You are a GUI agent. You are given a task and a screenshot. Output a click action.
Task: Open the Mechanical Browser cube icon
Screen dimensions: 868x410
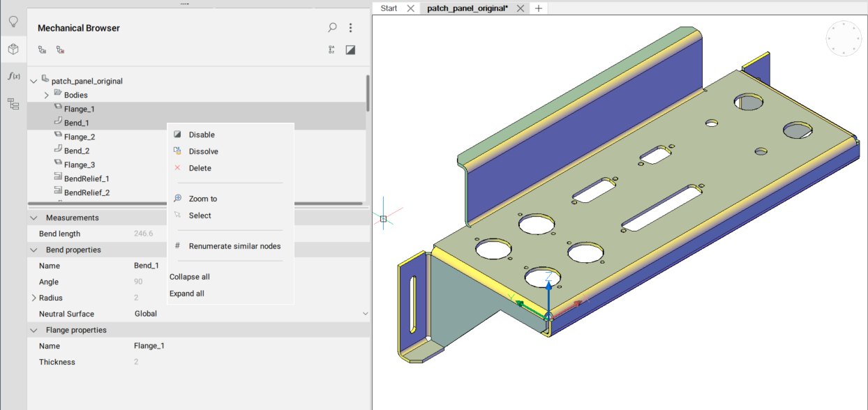(x=13, y=49)
